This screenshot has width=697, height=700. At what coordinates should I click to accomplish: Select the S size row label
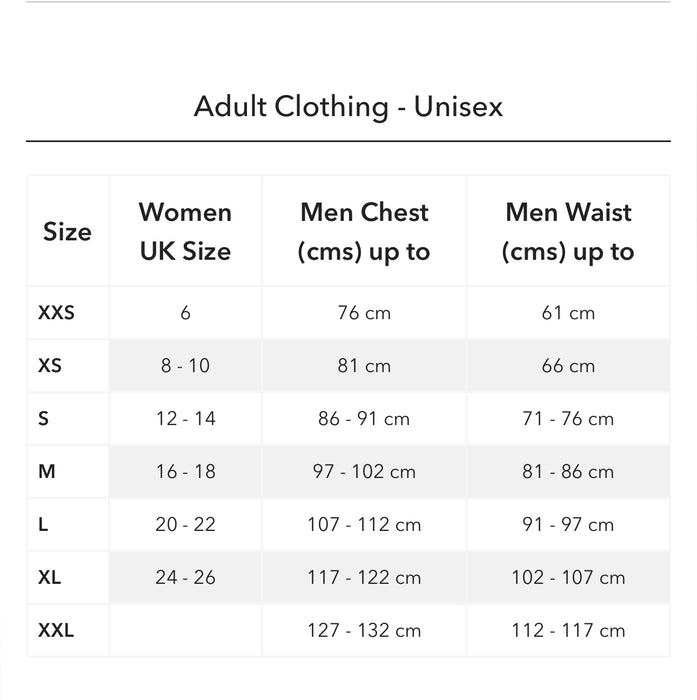point(43,419)
